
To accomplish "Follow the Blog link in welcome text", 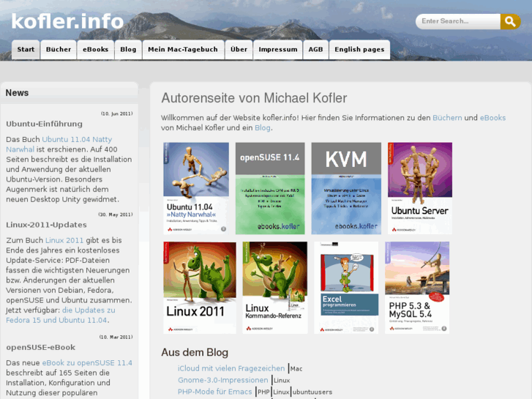I will coord(263,128).
